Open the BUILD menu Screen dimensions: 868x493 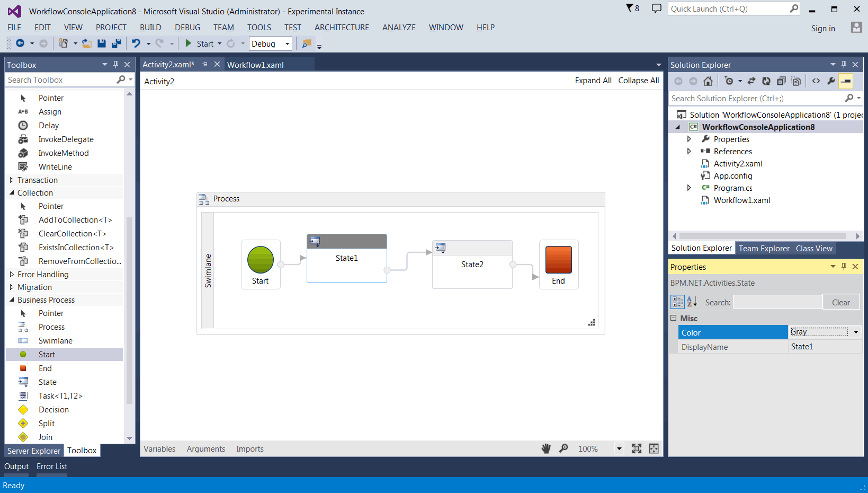pos(150,27)
